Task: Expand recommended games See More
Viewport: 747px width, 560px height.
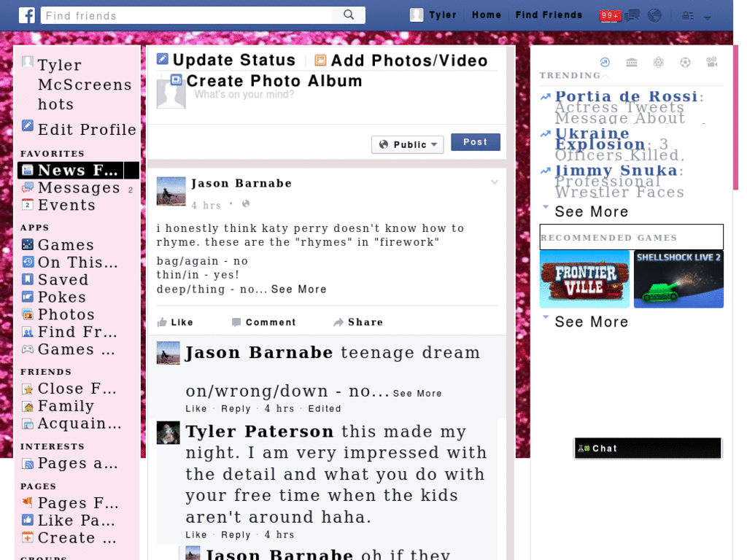Action: (591, 322)
